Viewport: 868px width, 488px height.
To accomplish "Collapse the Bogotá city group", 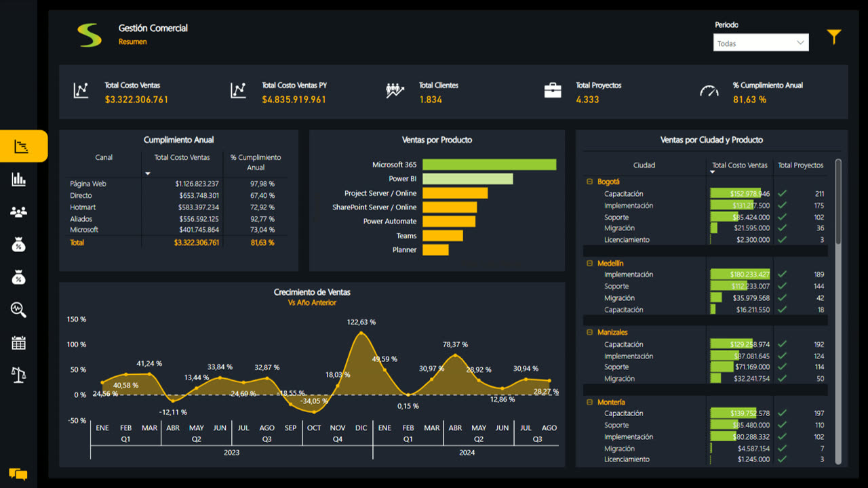I will coord(590,182).
